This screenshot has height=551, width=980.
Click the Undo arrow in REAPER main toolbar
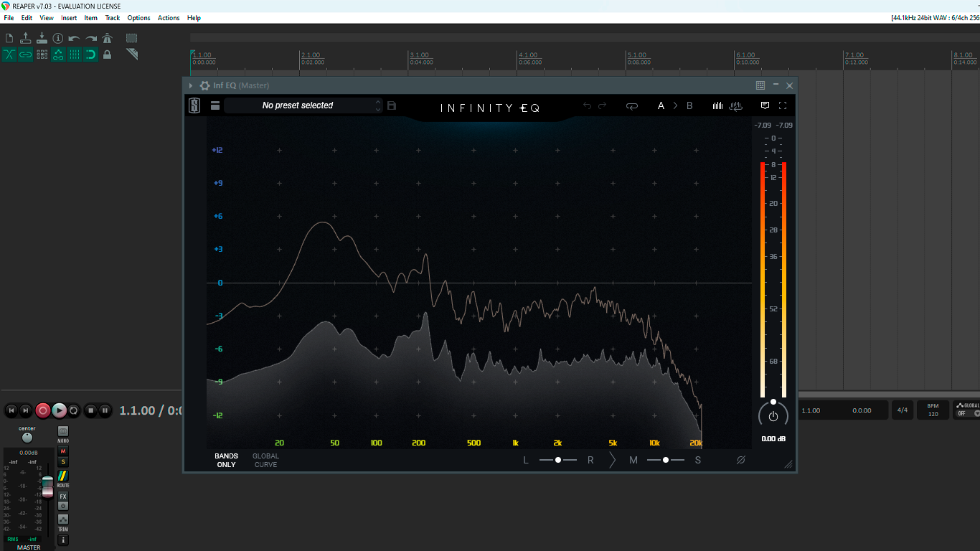click(x=75, y=38)
